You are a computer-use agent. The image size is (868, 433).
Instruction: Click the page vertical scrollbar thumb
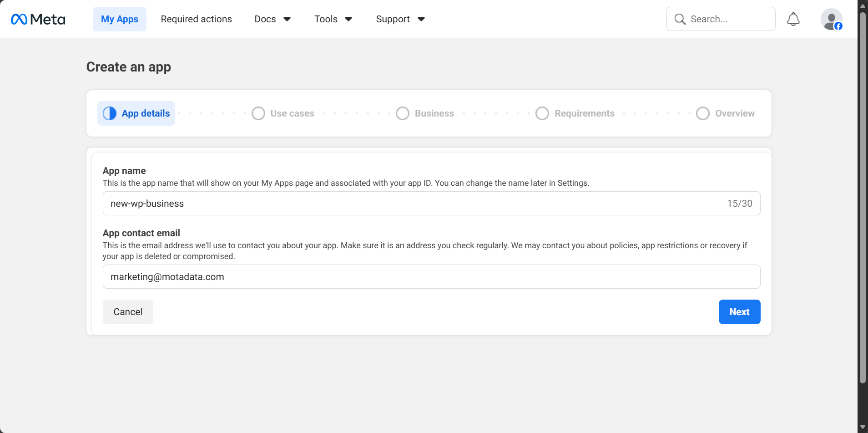pyautogui.click(x=863, y=198)
